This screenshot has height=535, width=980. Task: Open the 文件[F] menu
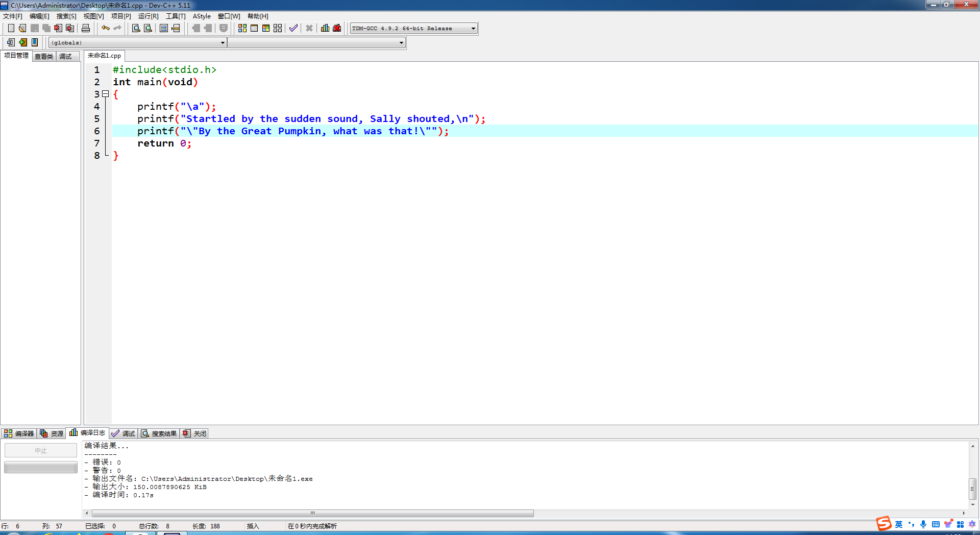point(13,16)
